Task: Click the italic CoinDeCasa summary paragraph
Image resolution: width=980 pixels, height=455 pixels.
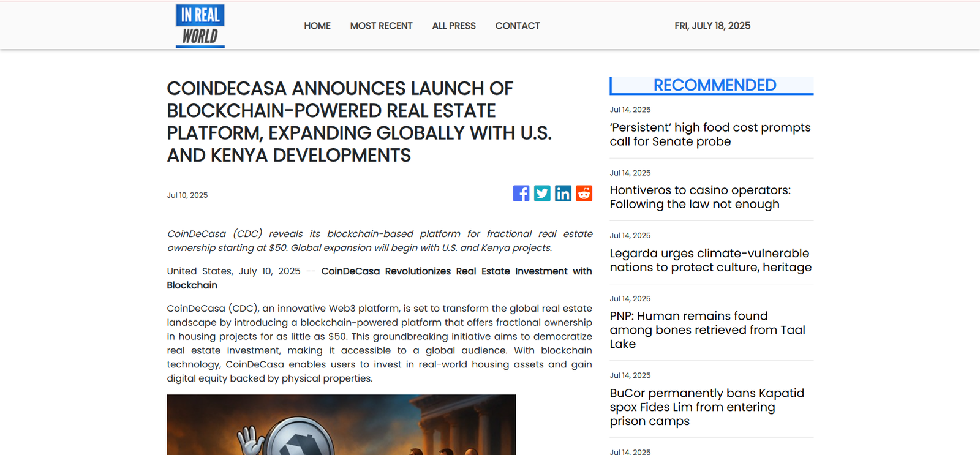Action: [x=379, y=241]
